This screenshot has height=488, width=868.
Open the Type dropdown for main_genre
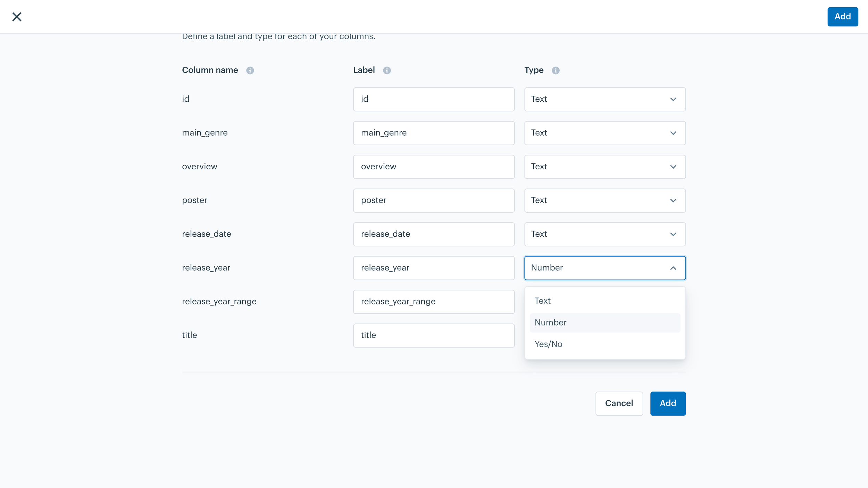click(x=605, y=133)
